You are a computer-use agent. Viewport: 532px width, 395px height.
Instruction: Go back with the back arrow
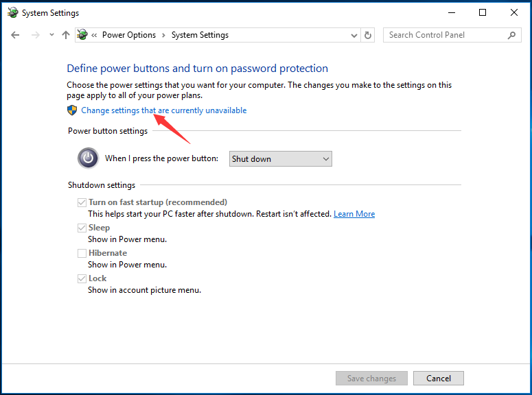coord(15,35)
